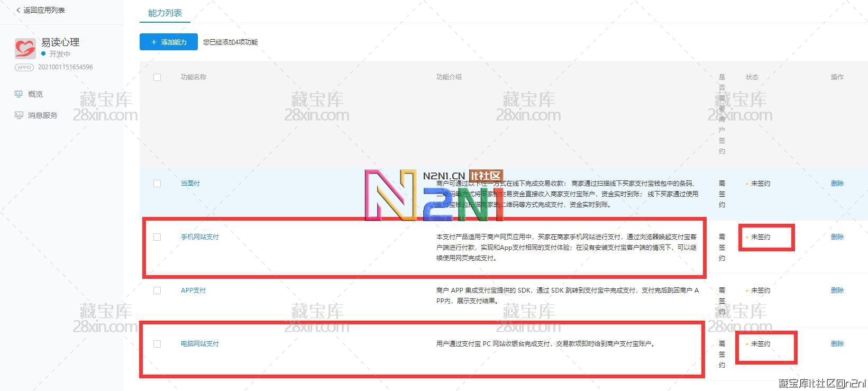Click the 易读心理 app logo icon
The width and height of the screenshot is (868, 391).
[25, 48]
